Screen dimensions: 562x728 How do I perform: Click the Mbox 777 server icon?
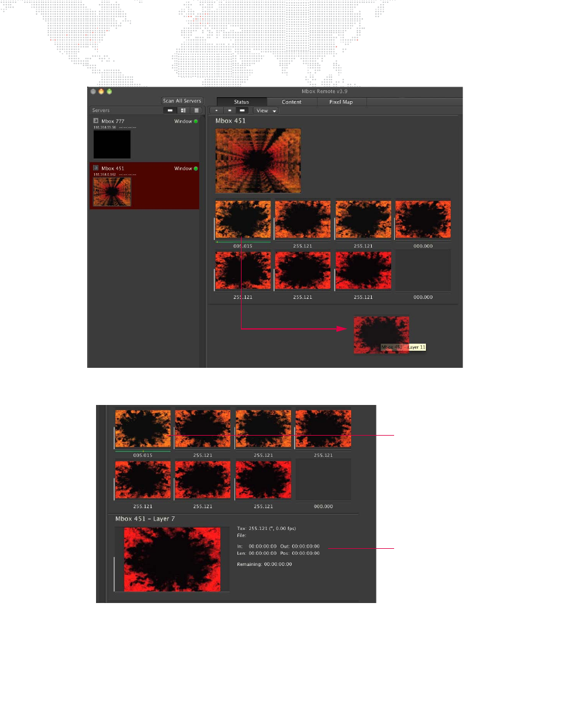[x=96, y=121]
